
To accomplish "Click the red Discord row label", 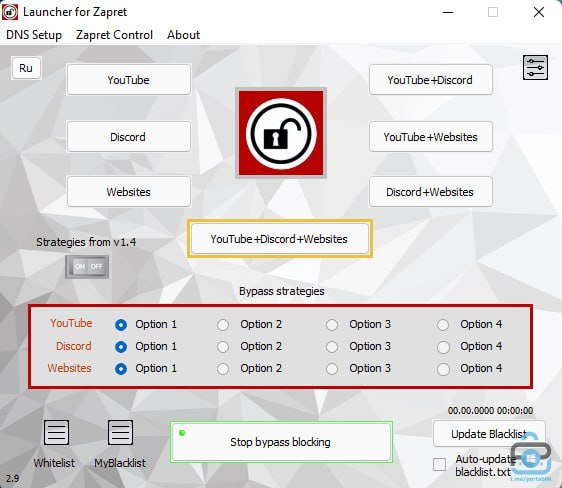I will (x=73, y=346).
